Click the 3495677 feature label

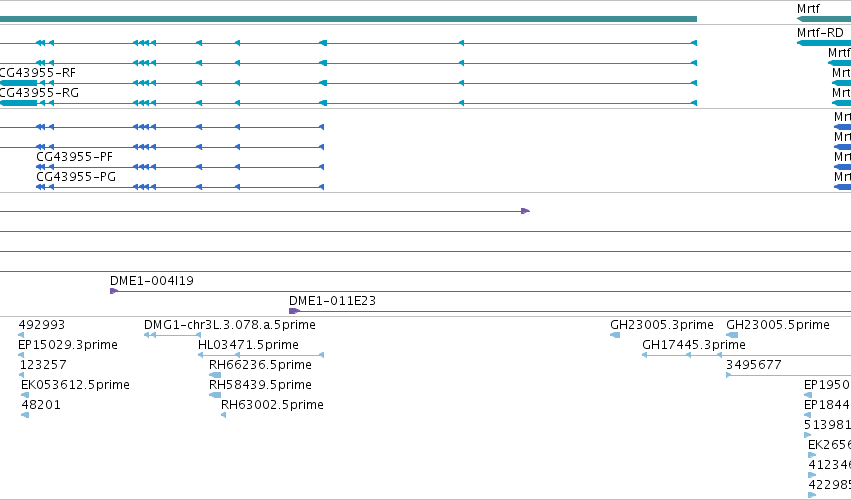point(754,365)
